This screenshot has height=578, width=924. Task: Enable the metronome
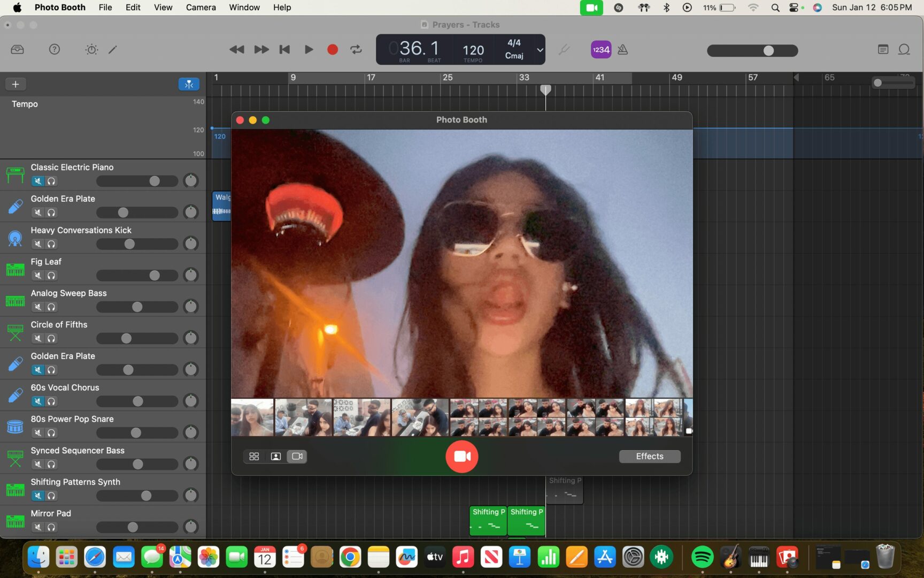[x=623, y=50]
